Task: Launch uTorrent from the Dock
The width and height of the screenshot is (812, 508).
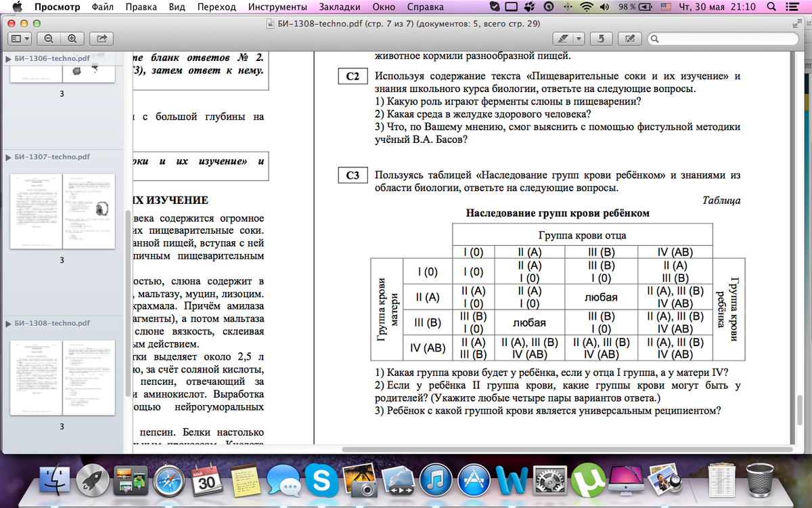Action: pos(587,480)
